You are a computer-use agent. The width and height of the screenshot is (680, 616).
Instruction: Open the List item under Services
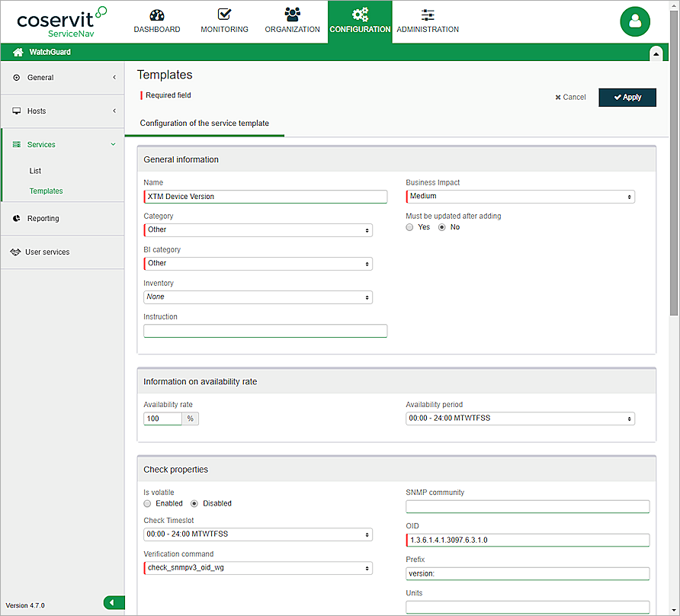click(x=35, y=171)
